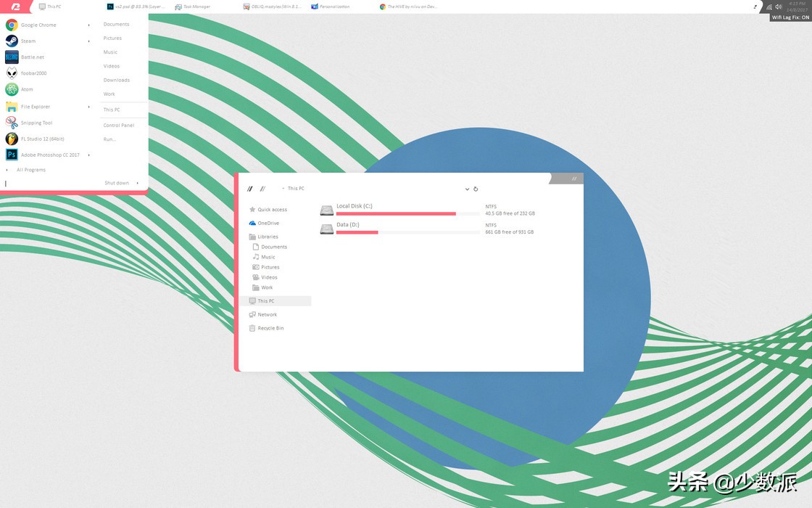Start foobar2000
The image size is (812, 508).
tap(33, 73)
